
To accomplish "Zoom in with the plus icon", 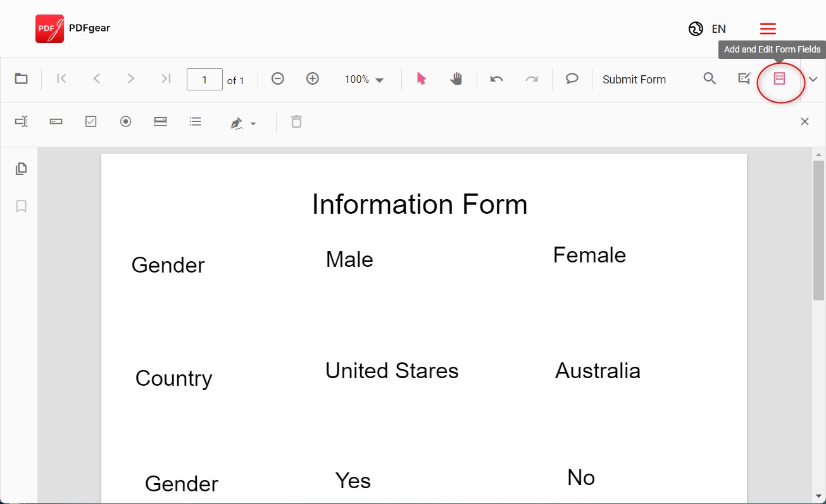I will [x=312, y=78].
